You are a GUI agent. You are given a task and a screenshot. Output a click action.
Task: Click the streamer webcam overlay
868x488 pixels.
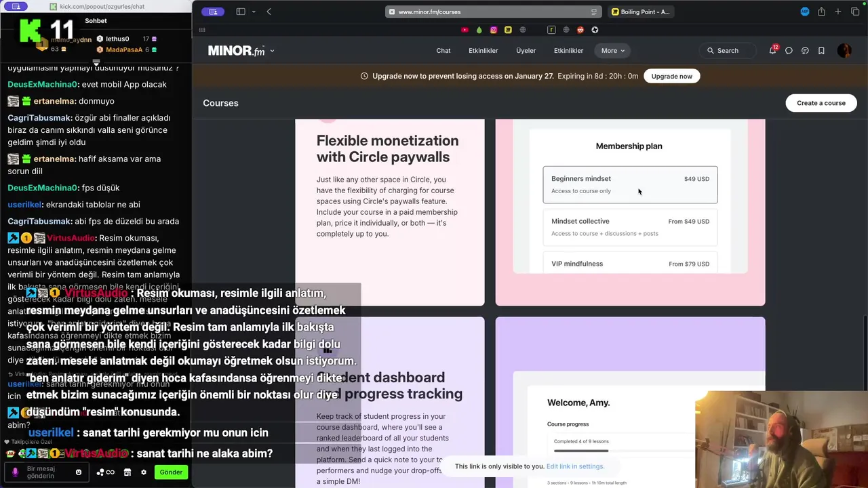[x=781, y=439]
